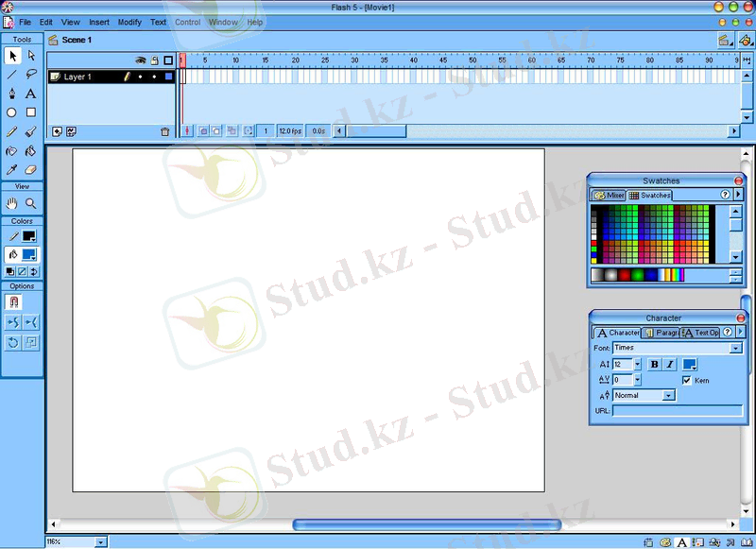The width and height of the screenshot is (756, 549).
Task: Select the Brush tool
Action: coord(31,131)
